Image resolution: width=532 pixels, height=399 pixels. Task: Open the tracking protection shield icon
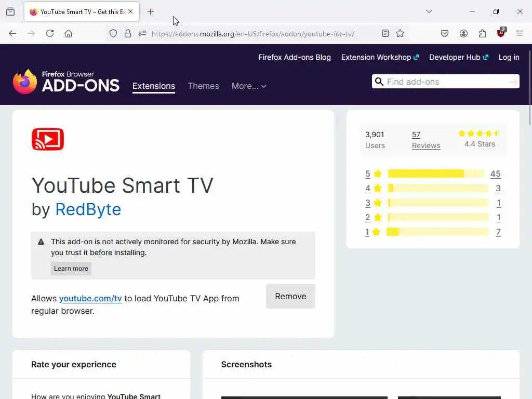[x=113, y=33]
